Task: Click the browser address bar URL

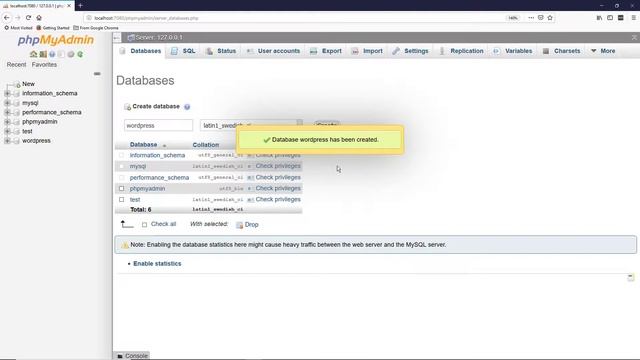Action: (x=146, y=18)
